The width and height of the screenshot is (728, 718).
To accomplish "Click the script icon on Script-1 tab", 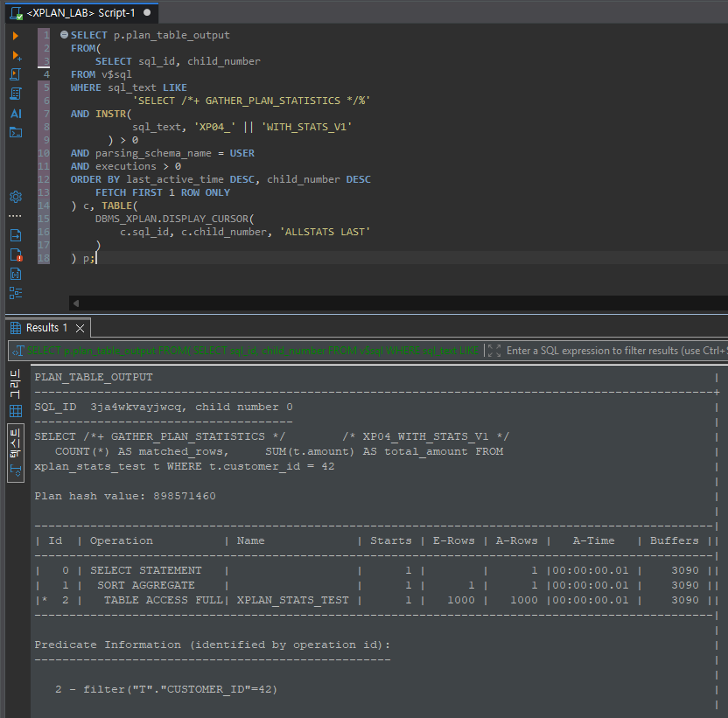I will point(16,13).
